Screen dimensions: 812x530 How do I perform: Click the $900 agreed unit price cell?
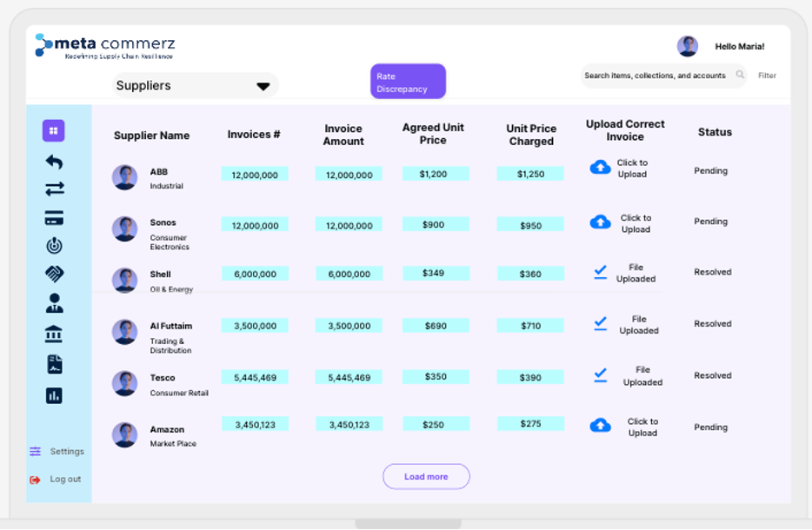pyautogui.click(x=436, y=225)
